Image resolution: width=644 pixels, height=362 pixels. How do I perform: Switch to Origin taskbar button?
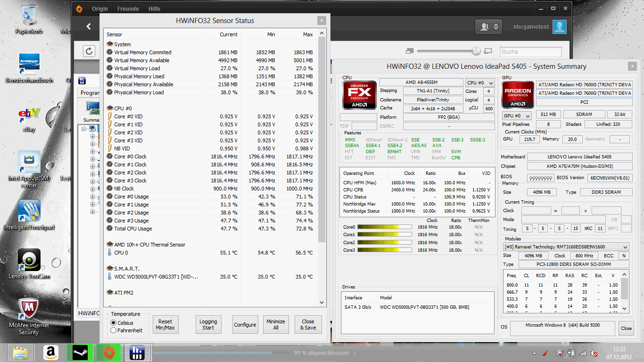pyautogui.click(x=108, y=352)
